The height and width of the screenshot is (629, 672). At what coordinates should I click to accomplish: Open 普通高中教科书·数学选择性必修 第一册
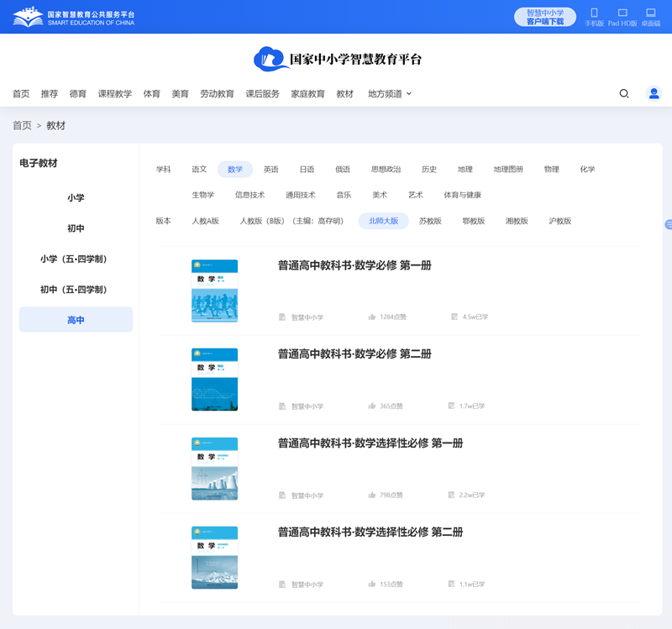370,443
